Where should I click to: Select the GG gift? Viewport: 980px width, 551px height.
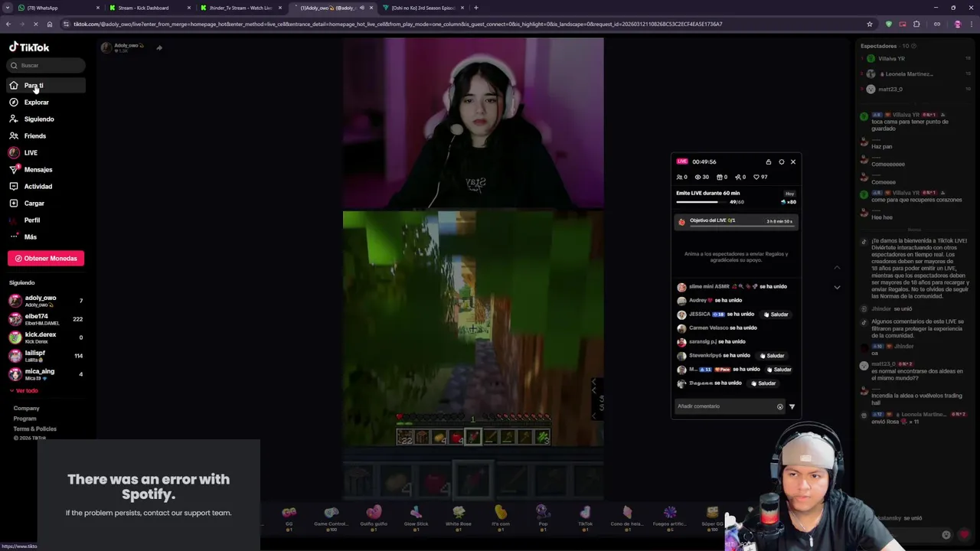289,518
